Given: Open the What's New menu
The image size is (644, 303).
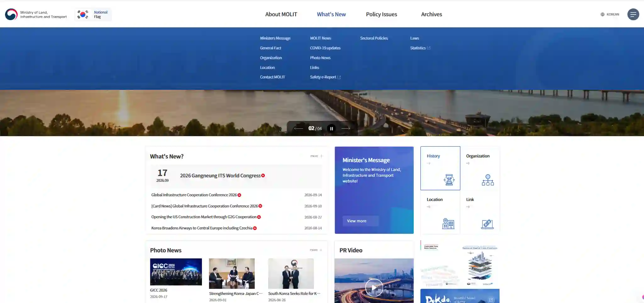Looking at the screenshot, I should (331, 14).
